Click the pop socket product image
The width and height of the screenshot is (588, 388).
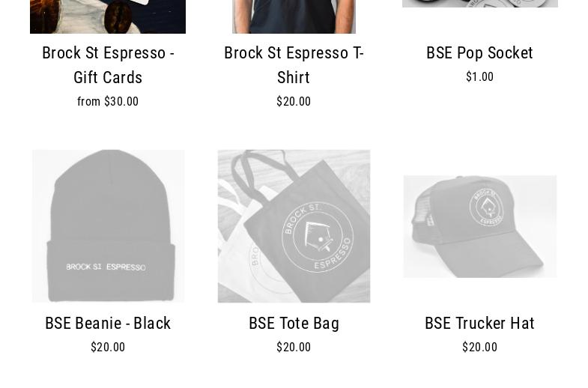pos(480,4)
